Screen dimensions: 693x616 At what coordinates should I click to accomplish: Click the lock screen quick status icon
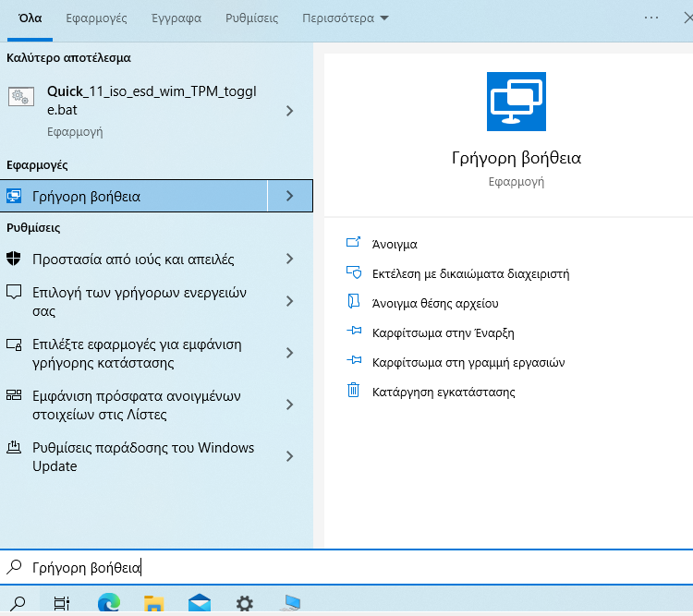pos(14,344)
